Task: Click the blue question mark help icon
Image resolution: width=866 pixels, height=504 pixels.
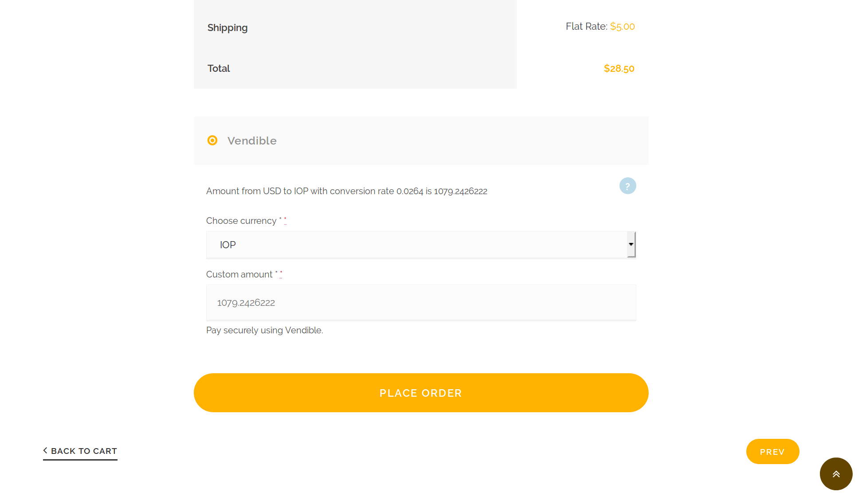Action: [x=627, y=186]
